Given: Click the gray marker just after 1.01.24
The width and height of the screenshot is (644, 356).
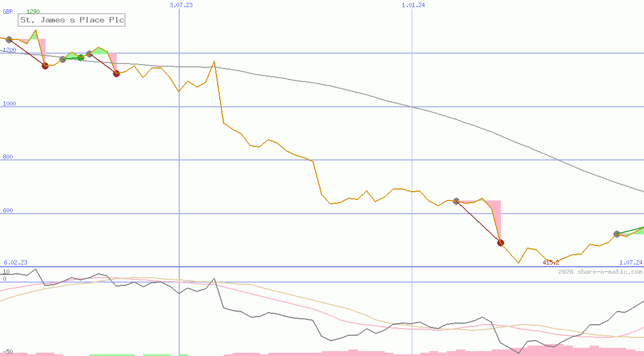Looking at the screenshot, I should [456, 202].
